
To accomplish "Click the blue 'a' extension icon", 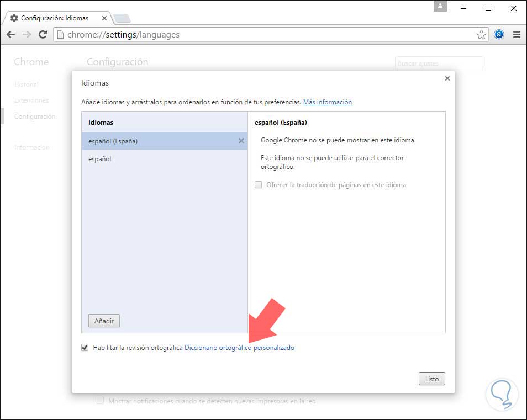I will coord(499,34).
